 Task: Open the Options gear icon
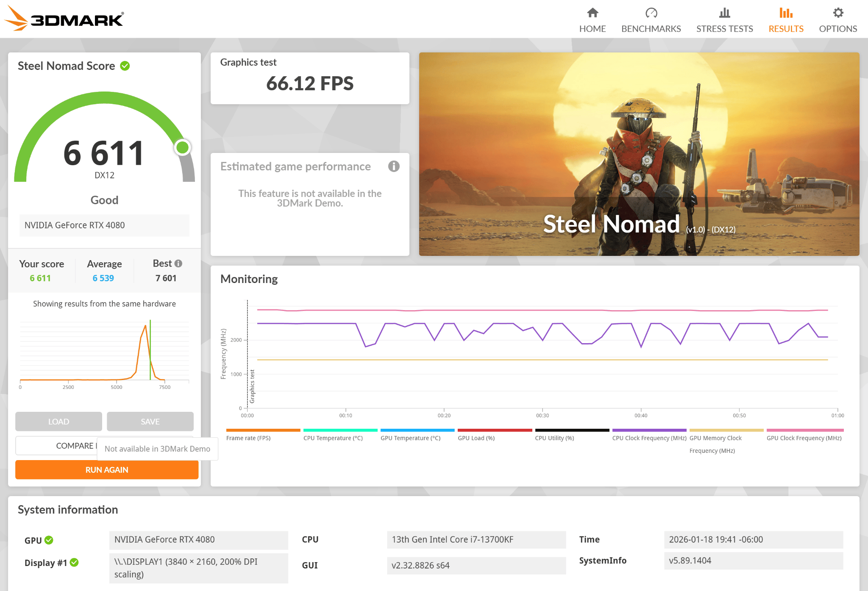tap(838, 13)
